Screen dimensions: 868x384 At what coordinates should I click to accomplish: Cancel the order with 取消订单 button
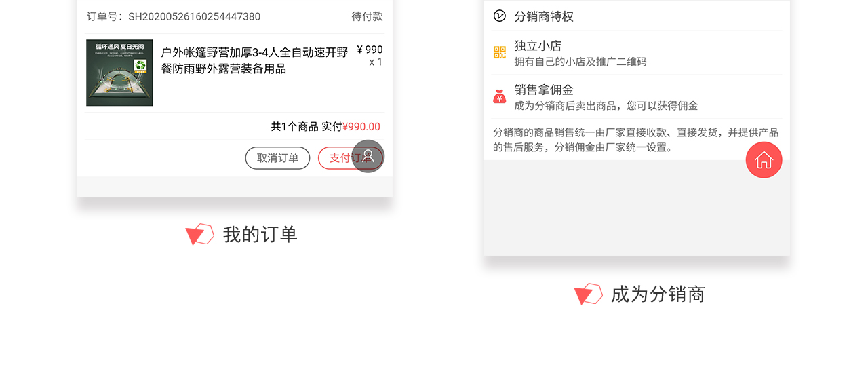click(x=277, y=158)
